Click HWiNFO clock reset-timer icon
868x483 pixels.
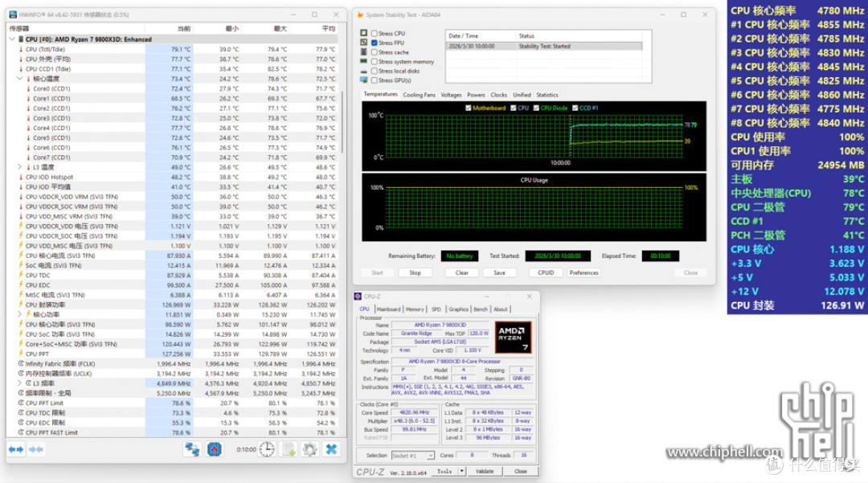point(267,449)
